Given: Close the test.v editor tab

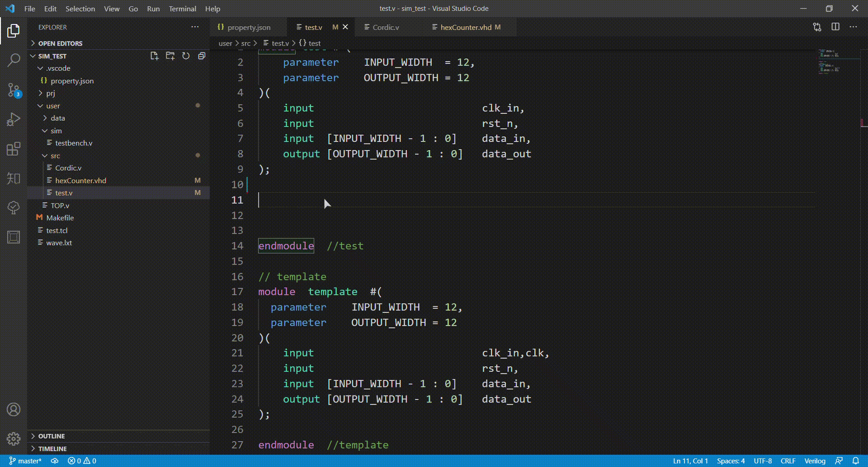Looking at the screenshot, I should [345, 27].
